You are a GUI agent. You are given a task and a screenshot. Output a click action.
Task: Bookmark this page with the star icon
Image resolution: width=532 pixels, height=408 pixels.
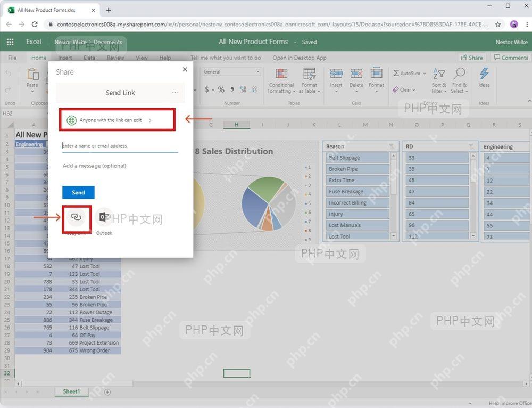pyautogui.click(x=498, y=24)
